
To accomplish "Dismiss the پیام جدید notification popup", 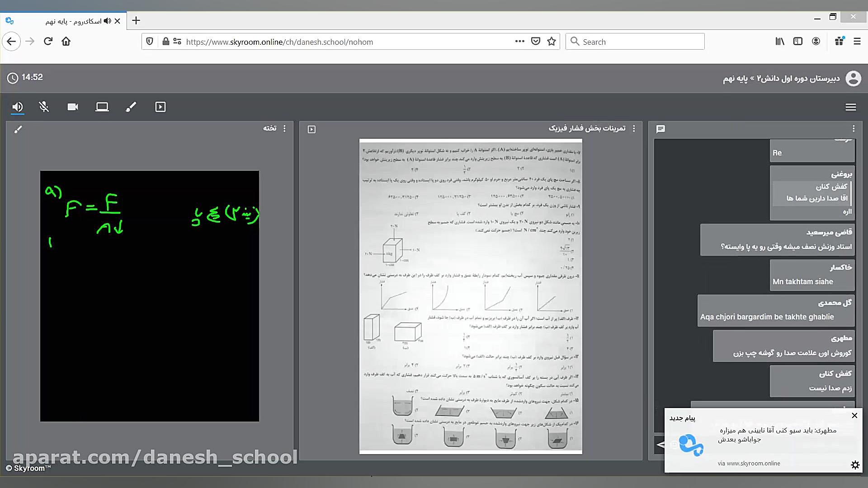I will [x=854, y=416].
